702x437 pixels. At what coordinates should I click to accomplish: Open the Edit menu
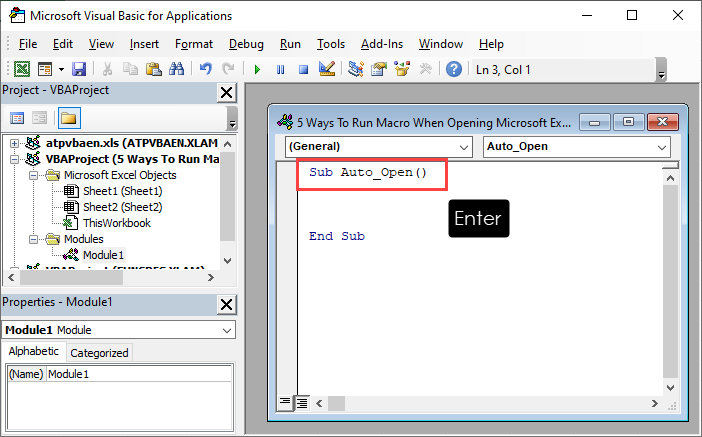click(63, 44)
